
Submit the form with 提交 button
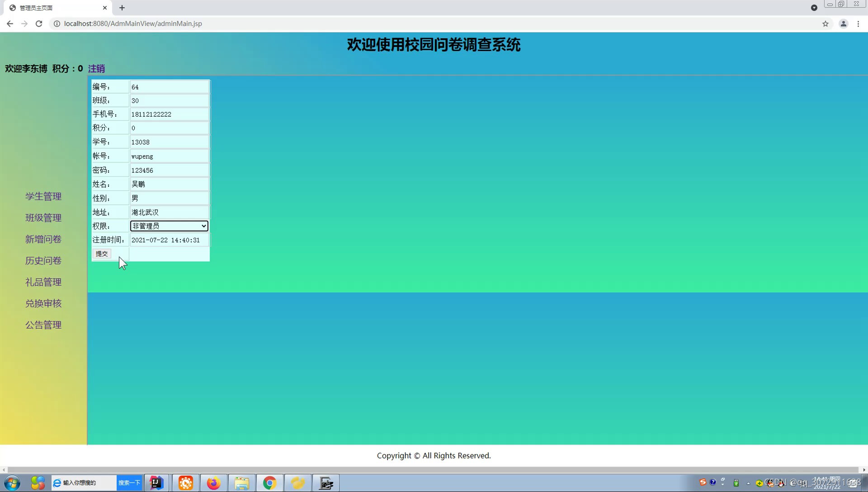pyautogui.click(x=102, y=254)
